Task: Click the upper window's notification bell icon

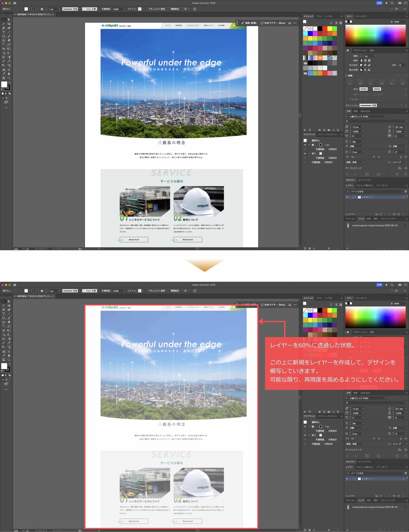Action: pos(386,3)
